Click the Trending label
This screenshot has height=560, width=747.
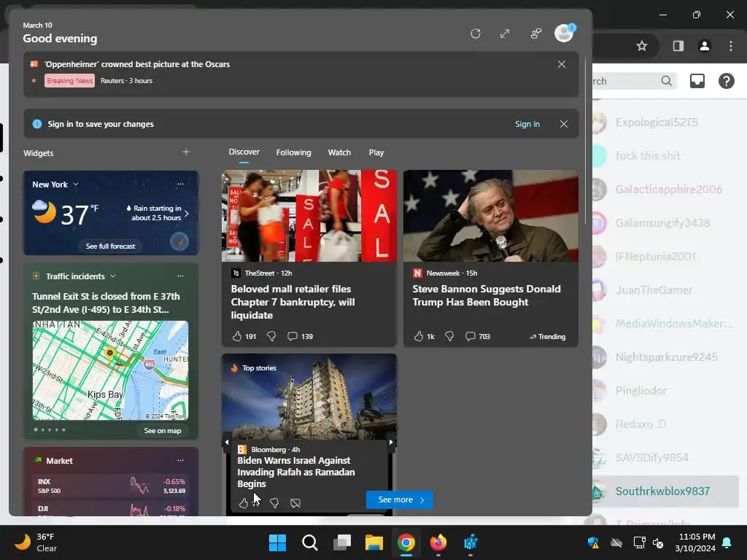(547, 337)
